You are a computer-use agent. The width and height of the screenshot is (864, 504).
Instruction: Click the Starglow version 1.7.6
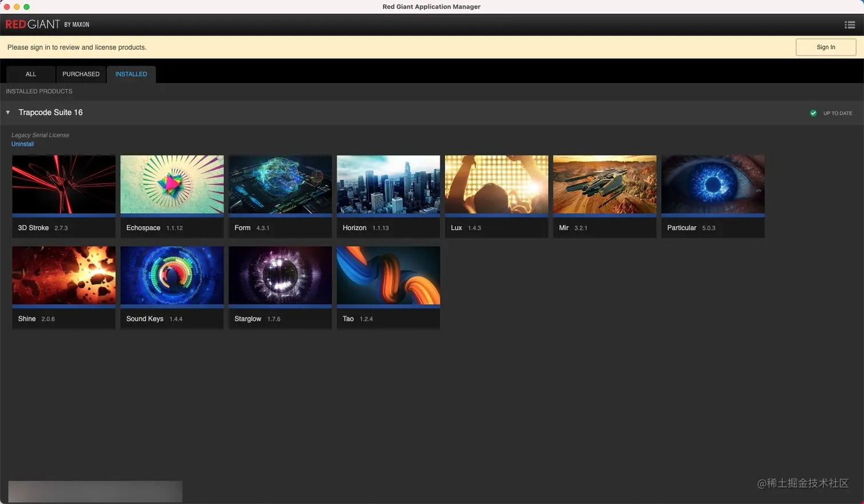click(274, 319)
